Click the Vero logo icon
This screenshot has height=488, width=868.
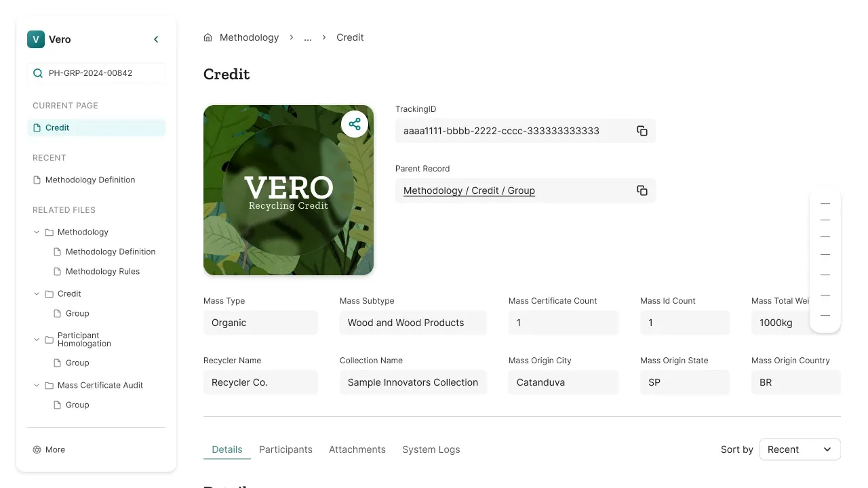36,39
